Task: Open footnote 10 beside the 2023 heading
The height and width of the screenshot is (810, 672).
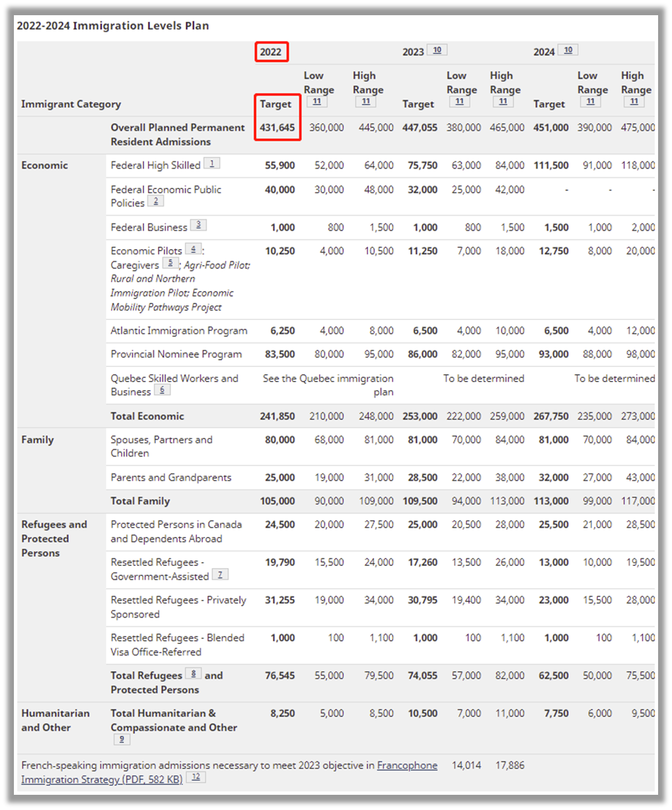Action: pos(437,50)
